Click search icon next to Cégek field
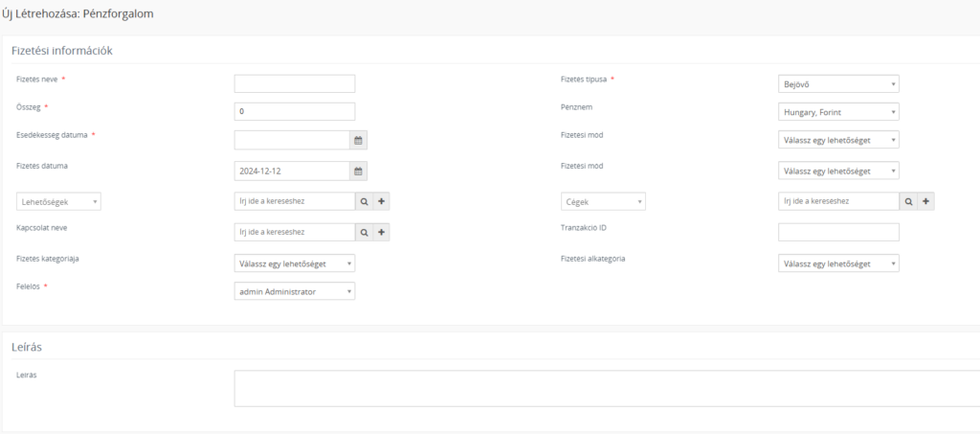980x434 pixels. point(909,201)
